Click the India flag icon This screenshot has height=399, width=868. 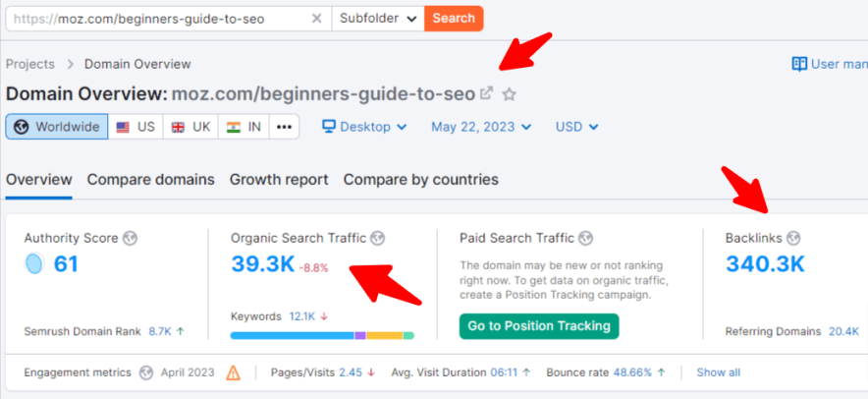[x=234, y=127]
